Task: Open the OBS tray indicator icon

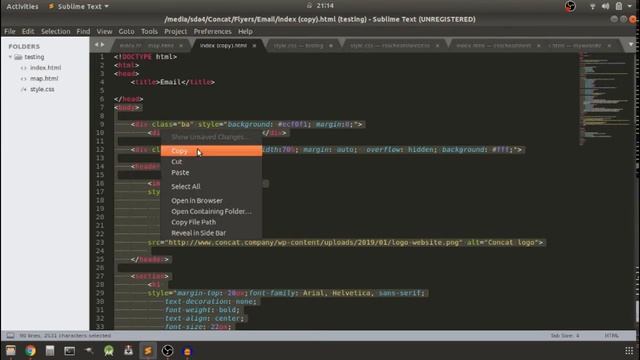Action: pyautogui.click(x=570, y=6)
